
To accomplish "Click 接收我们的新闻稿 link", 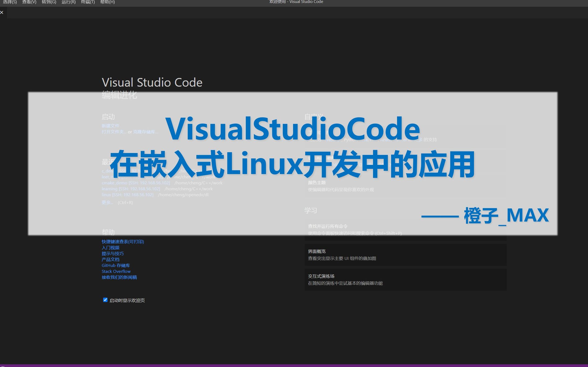I will coord(119,277).
